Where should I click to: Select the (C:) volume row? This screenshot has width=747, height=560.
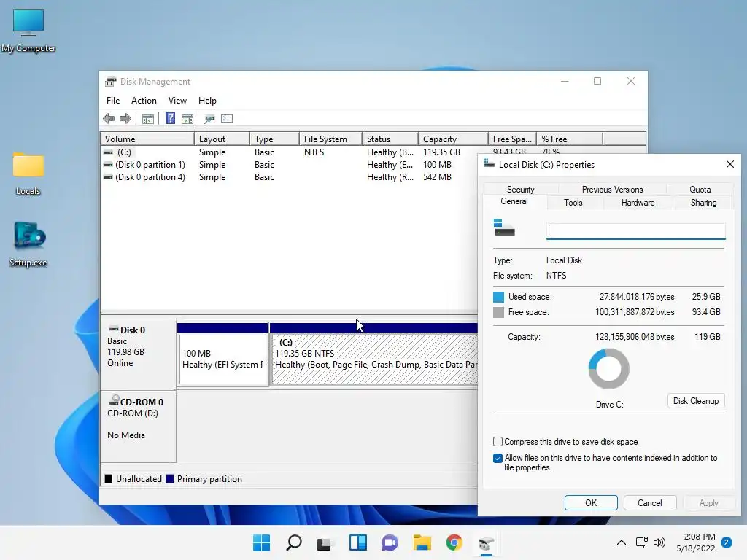289,152
